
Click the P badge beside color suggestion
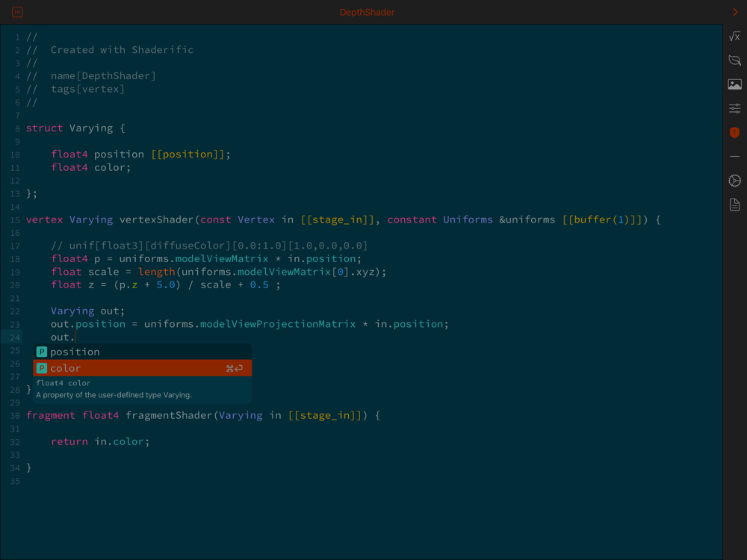pyautogui.click(x=42, y=368)
